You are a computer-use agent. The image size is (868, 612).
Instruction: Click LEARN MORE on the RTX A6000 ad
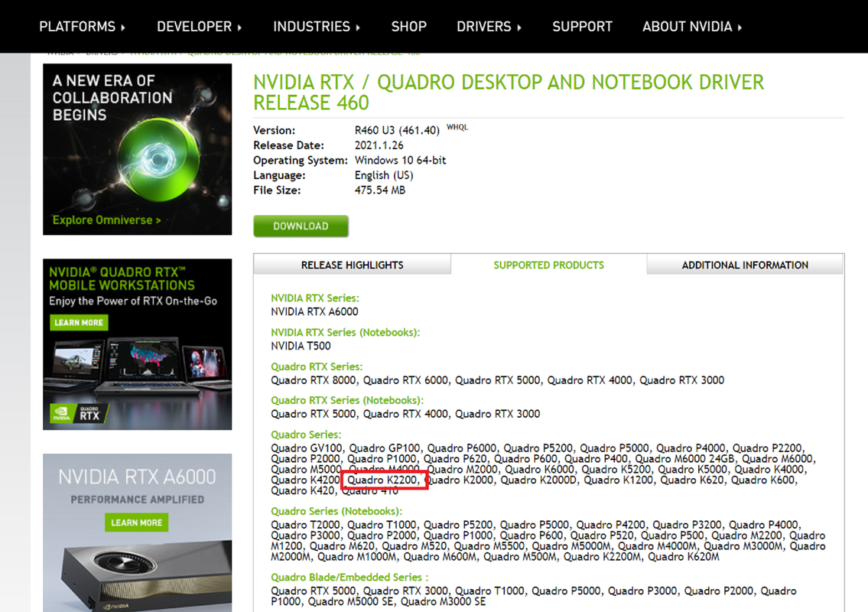pos(136,522)
